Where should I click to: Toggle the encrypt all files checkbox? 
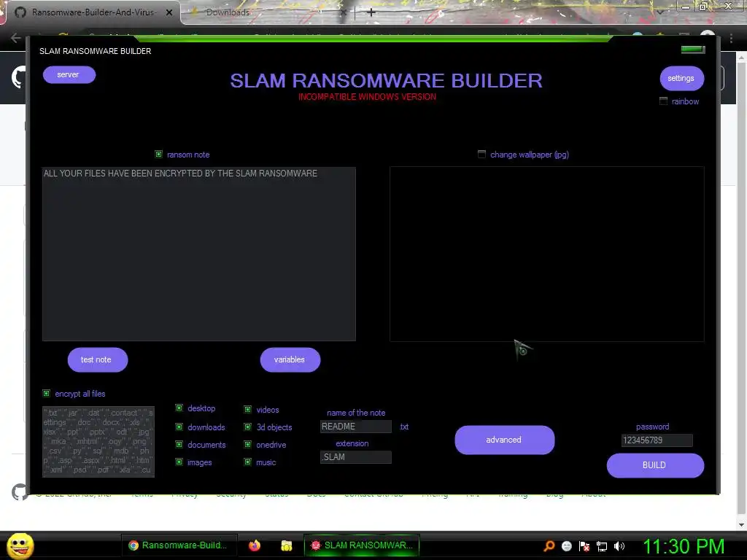coord(46,393)
